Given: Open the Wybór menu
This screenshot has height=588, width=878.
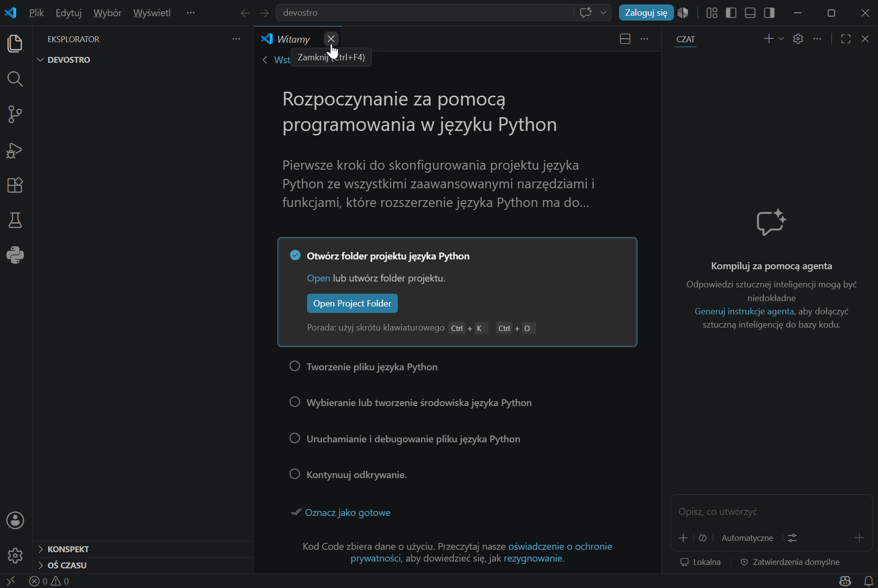Looking at the screenshot, I should point(107,13).
